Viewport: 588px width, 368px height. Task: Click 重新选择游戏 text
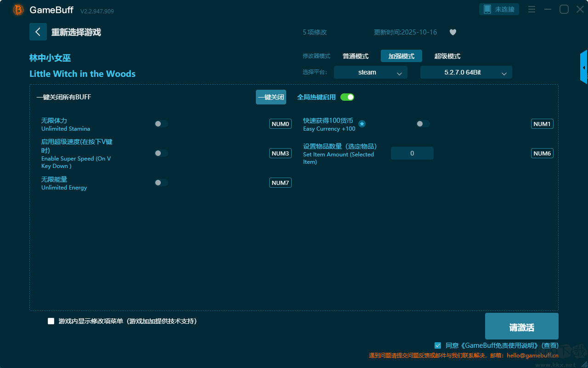click(x=76, y=32)
